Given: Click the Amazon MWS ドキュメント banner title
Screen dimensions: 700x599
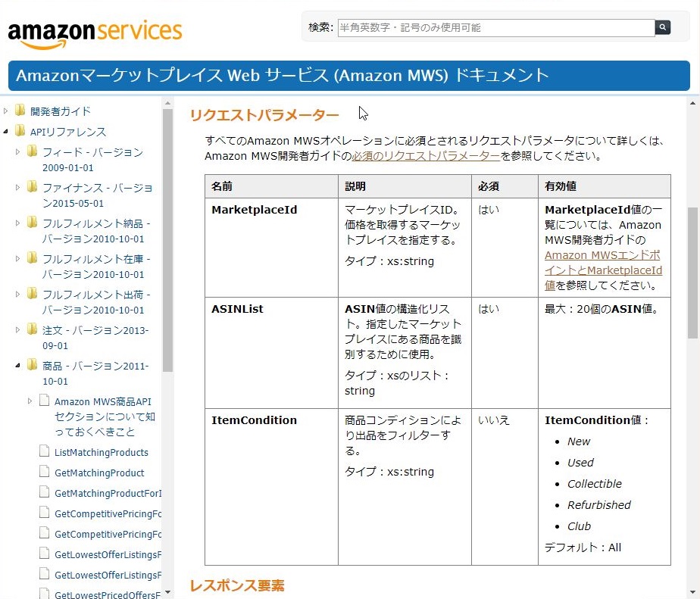Looking at the screenshot, I should [x=282, y=75].
